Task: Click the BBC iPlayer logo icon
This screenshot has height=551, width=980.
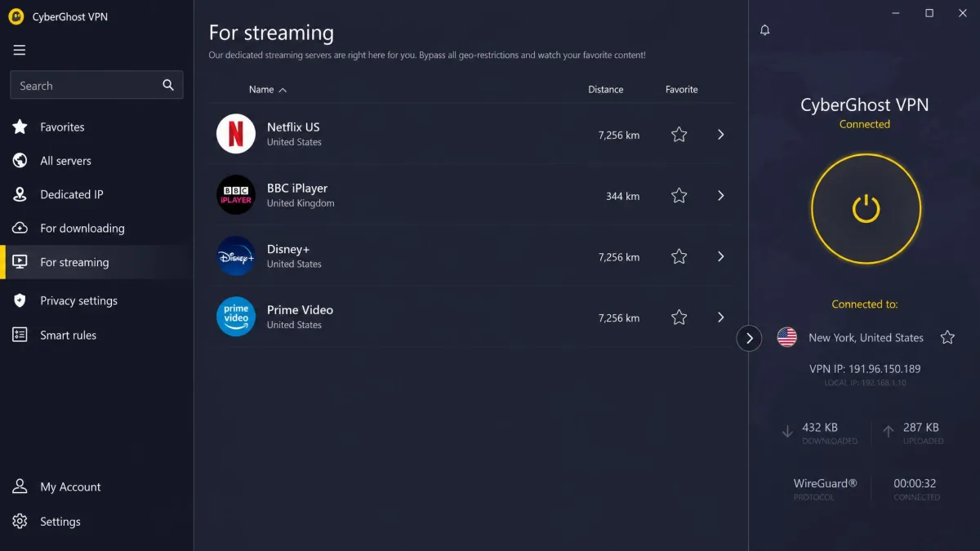Action: pos(236,195)
